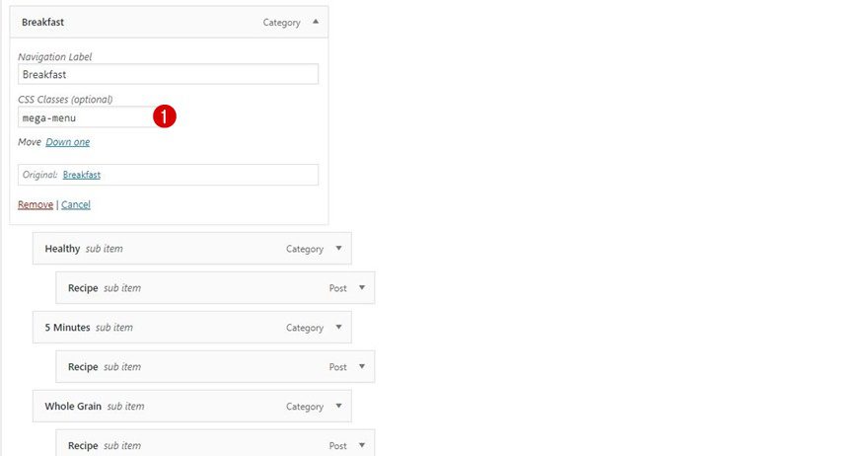Click the Category label on the Breakfast header
The height and width of the screenshot is (456, 868).
(281, 23)
